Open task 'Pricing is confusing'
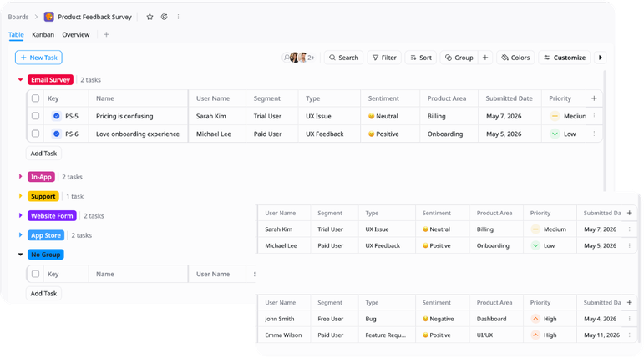Screen dimensions: 644x358 point(124,116)
